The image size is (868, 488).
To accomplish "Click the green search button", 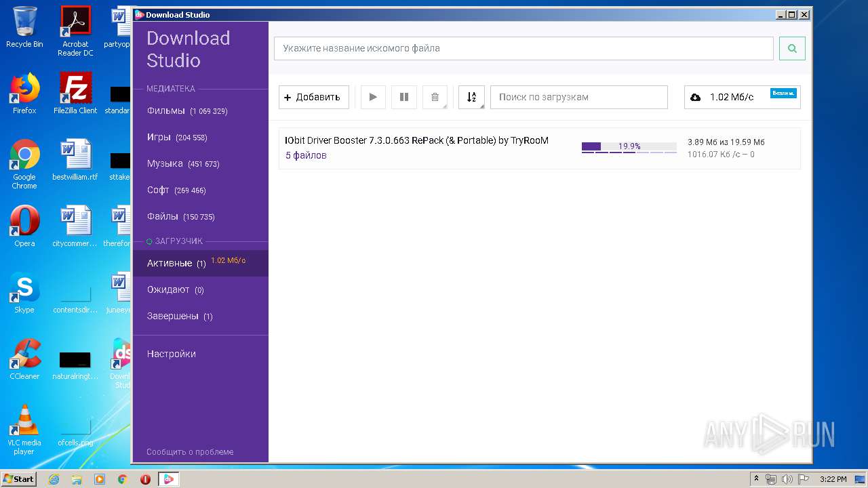I will pos(792,48).
